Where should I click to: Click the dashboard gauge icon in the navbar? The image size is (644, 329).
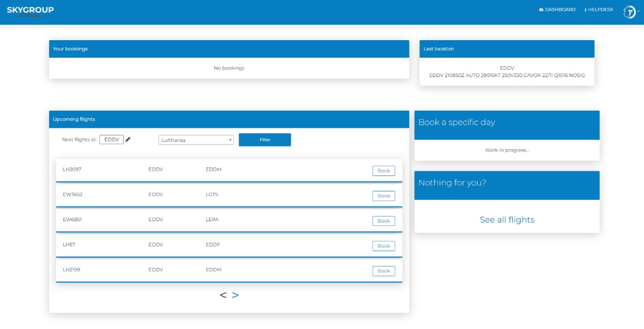(x=541, y=10)
